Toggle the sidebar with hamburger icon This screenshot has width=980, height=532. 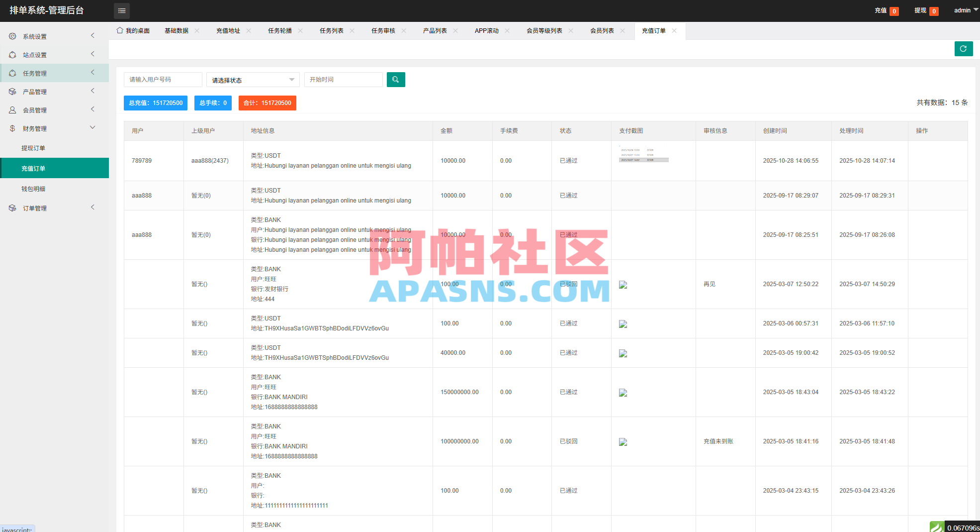[121, 10]
